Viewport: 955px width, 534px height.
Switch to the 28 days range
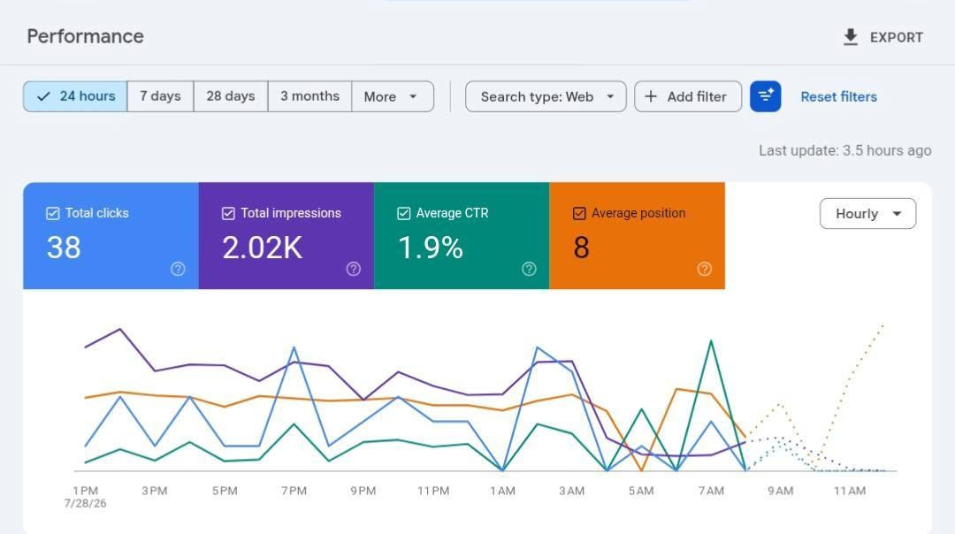click(x=231, y=96)
